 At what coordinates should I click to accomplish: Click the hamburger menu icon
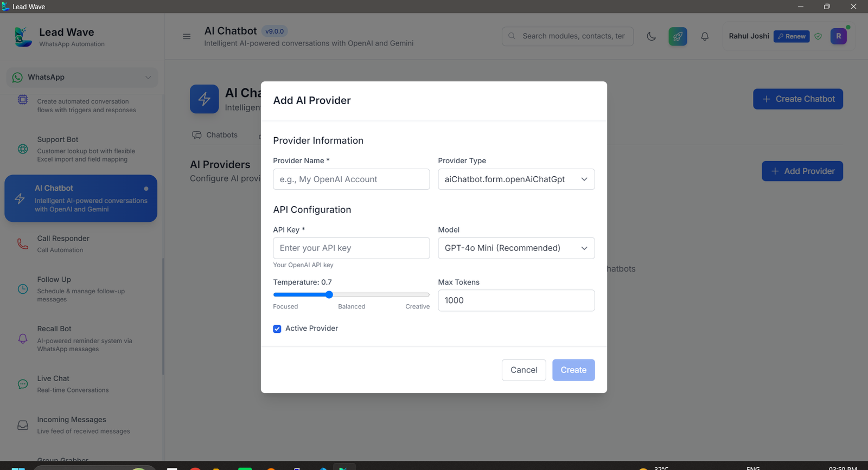187,36
